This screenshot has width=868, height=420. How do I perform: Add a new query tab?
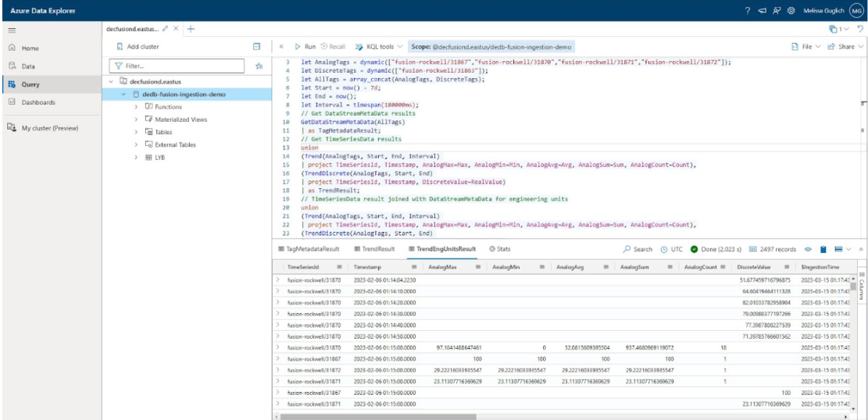point(191,29)
